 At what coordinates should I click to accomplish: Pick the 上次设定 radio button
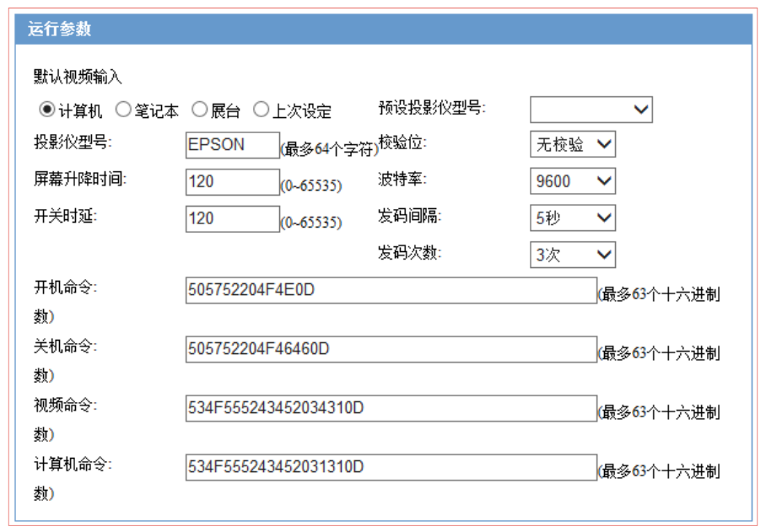coord(260,110)
